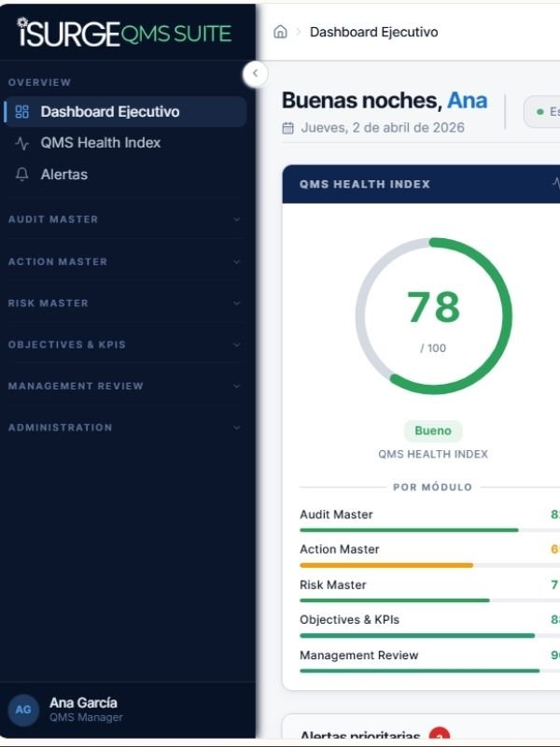Screen dimensions: 560x747
Task: Click the orange Action Master progress bar
Action: [386, 565]
